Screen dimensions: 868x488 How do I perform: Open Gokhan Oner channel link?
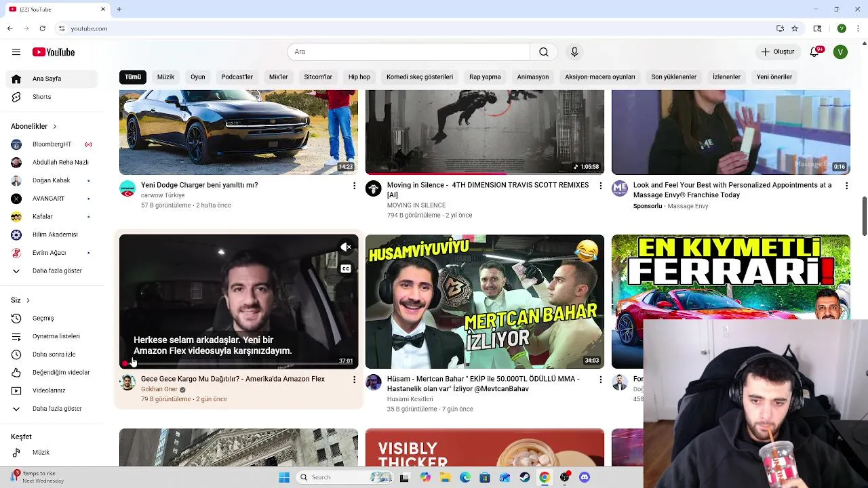tap(159, 389)
